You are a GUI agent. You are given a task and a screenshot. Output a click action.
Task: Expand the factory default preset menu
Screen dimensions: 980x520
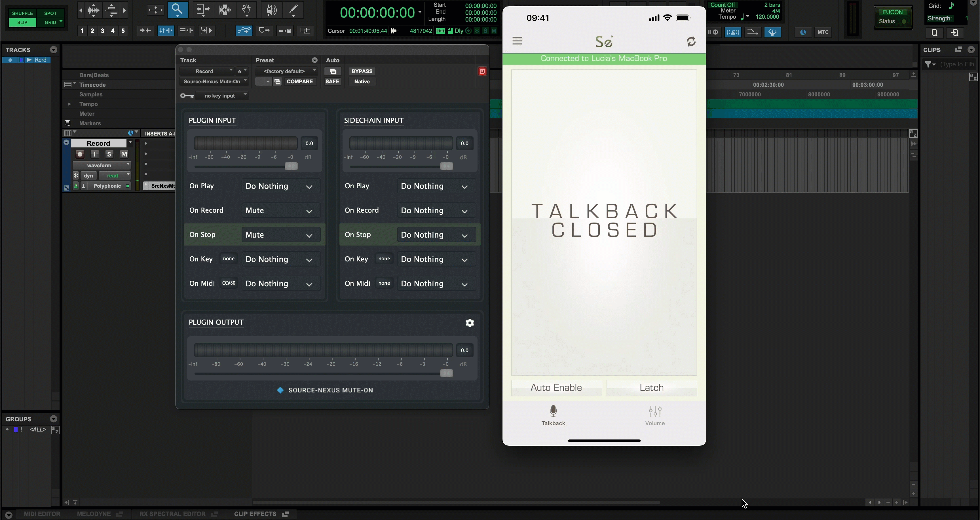(286, 71)
